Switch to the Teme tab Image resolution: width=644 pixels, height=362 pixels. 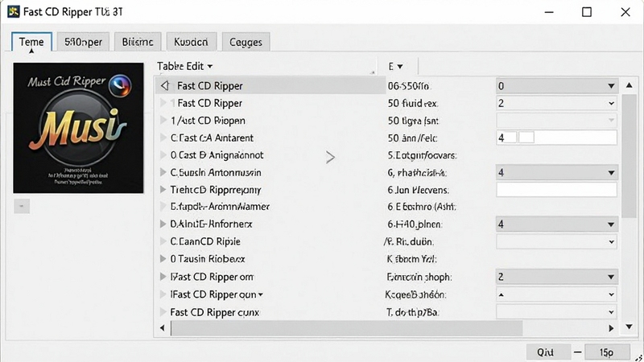click(x=31, y=42)
